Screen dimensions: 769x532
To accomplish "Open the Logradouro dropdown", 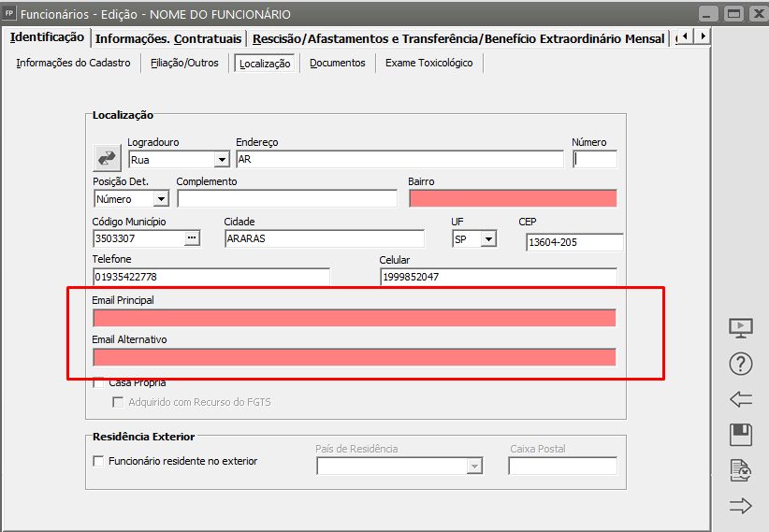I will 221,160.
